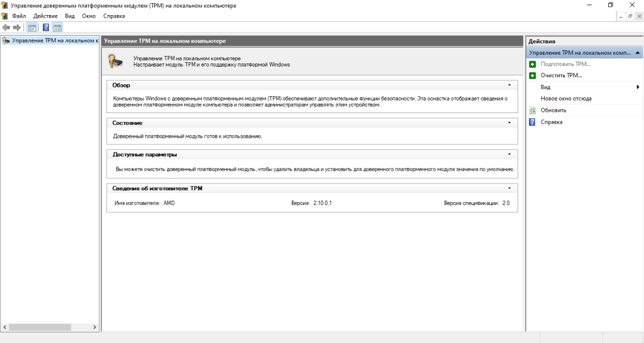Collapse the Доступные параметры section
The width and height of the screenshot is (644, 343).
(x=509, y=155)
